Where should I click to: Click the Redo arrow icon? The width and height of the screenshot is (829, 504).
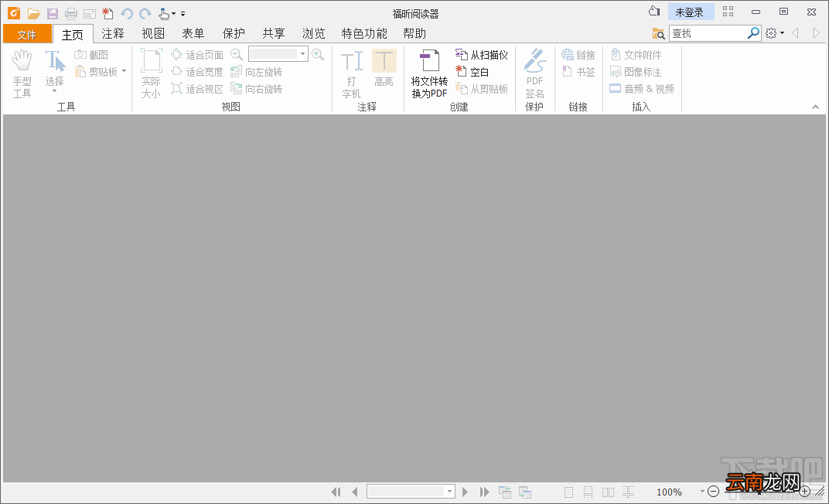(145, 14)
